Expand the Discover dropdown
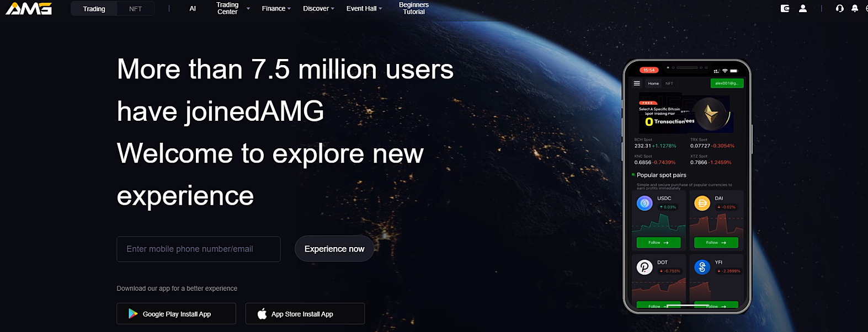The image size is (868, 332). click(318, 8)
